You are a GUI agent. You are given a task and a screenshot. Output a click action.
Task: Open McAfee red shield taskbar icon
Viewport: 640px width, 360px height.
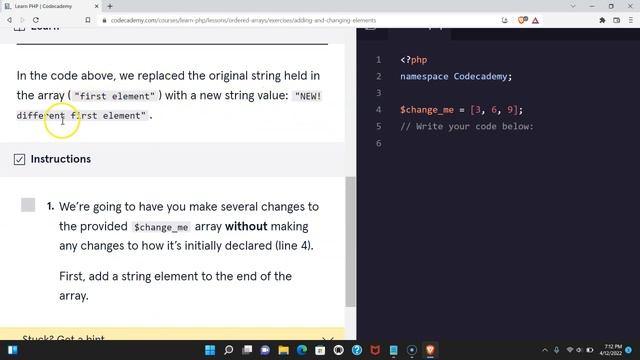pyautogui.click(x=376, y=350)
